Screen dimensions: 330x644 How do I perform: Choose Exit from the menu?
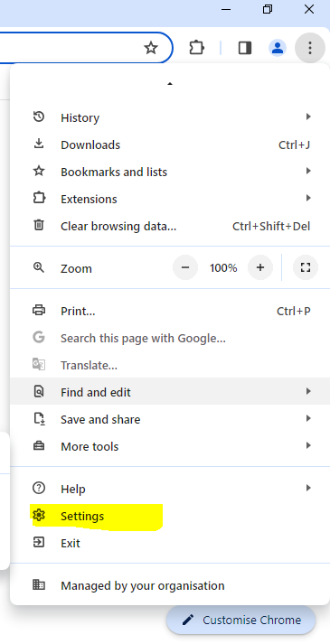click(x=170, y=543)
